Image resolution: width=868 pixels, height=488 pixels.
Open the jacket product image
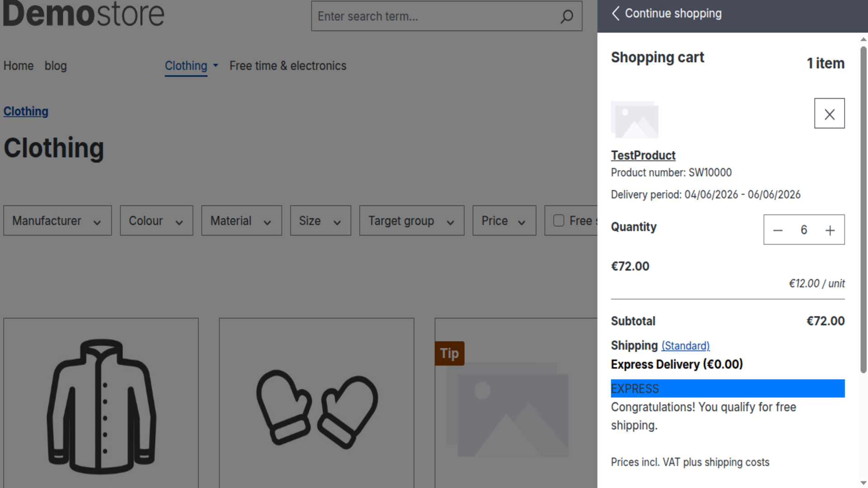pos(101,406)
